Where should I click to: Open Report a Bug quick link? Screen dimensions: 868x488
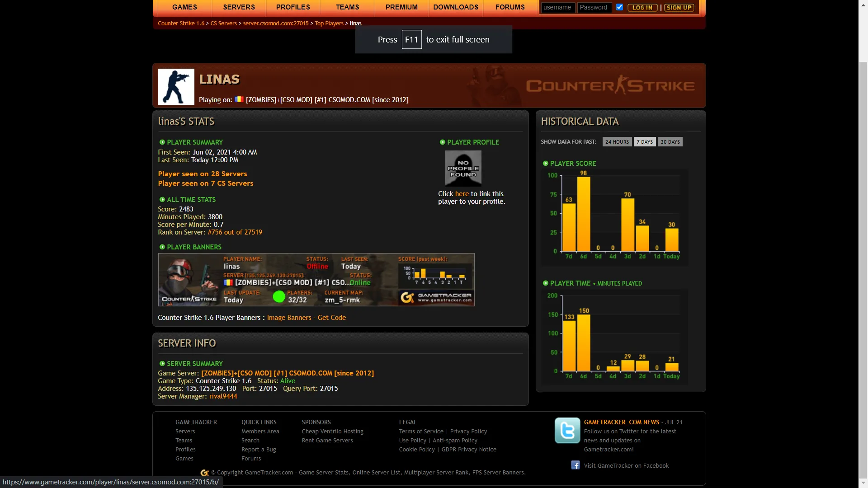click(x=259, y=450)
